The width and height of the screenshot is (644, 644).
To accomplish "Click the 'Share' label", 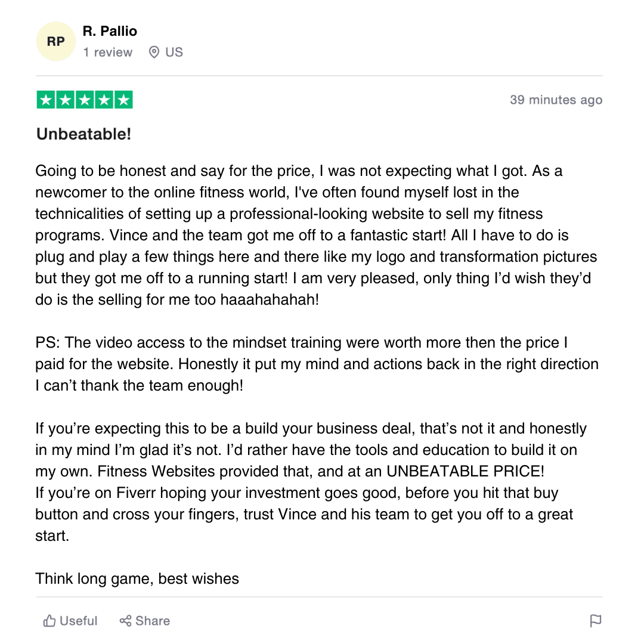I will tap(153, 621).
